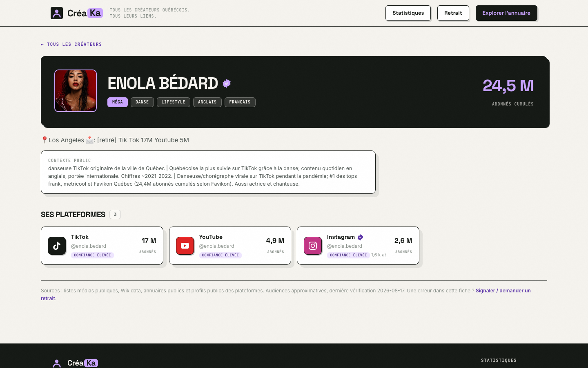The image size is (588, 368).
Task: Click the CONTEXTE PUBLIC label
Action: pos(69,160)
